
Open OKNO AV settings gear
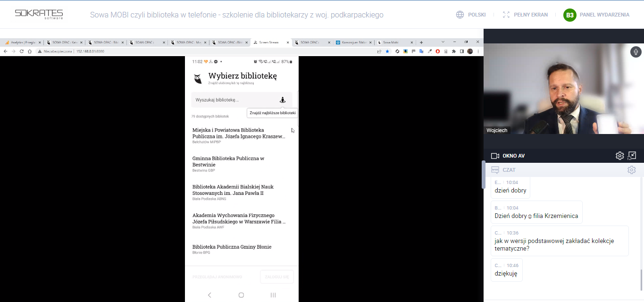pyautogui.click(x=619, y=156)
